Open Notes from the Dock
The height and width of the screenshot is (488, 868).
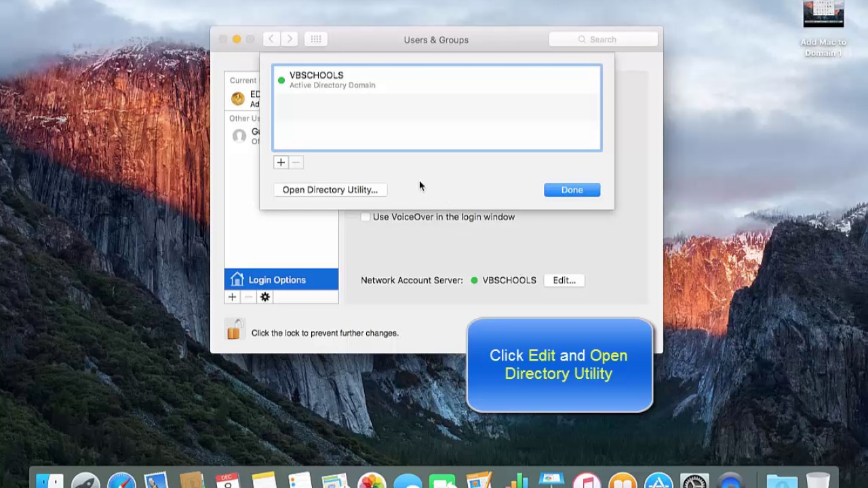[264, 481]
